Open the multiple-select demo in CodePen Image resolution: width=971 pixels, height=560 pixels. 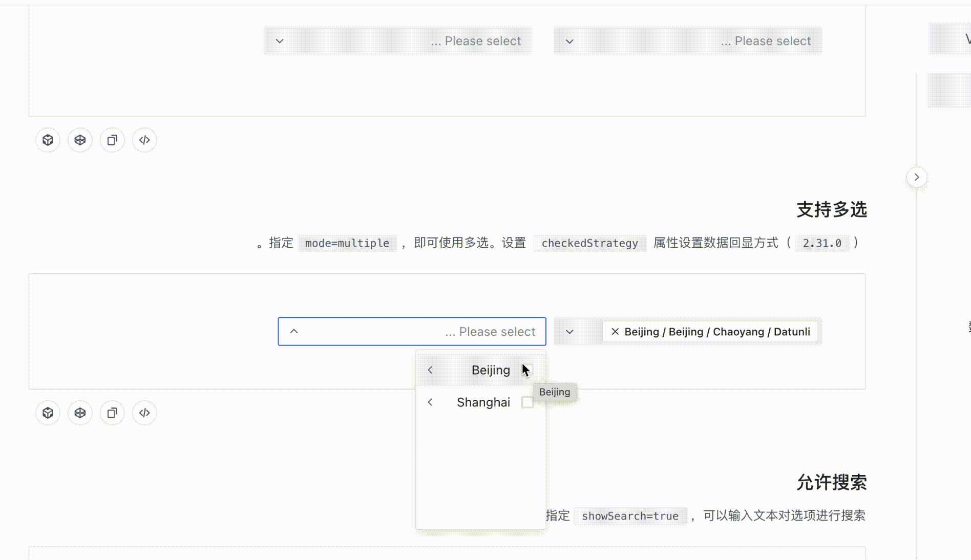(x=80, y=413)
